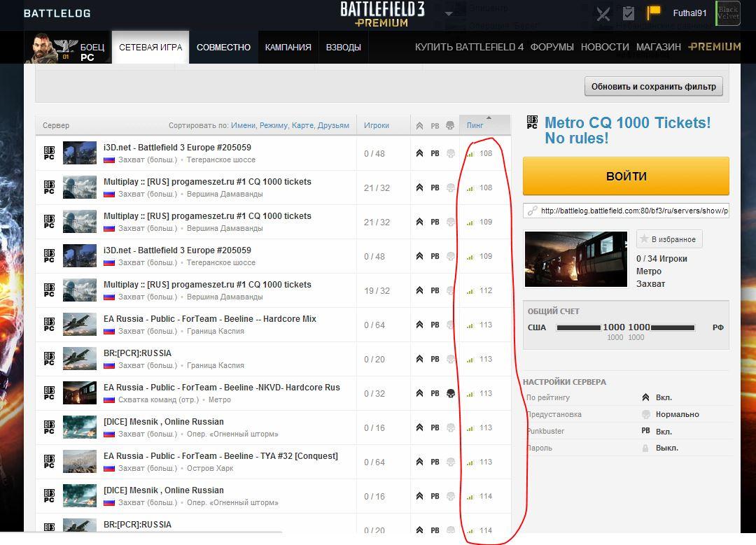Click the BF3 PC icon in NKVD server row
Image resolution: width=756 pixels, height=545 pixels.
pos(49,393)
